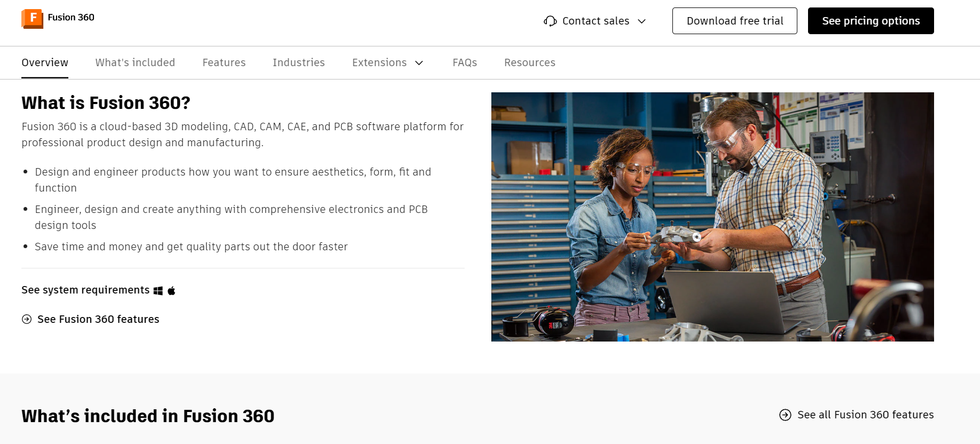
Task: Open the Industries tab
Action: [299, 62]
